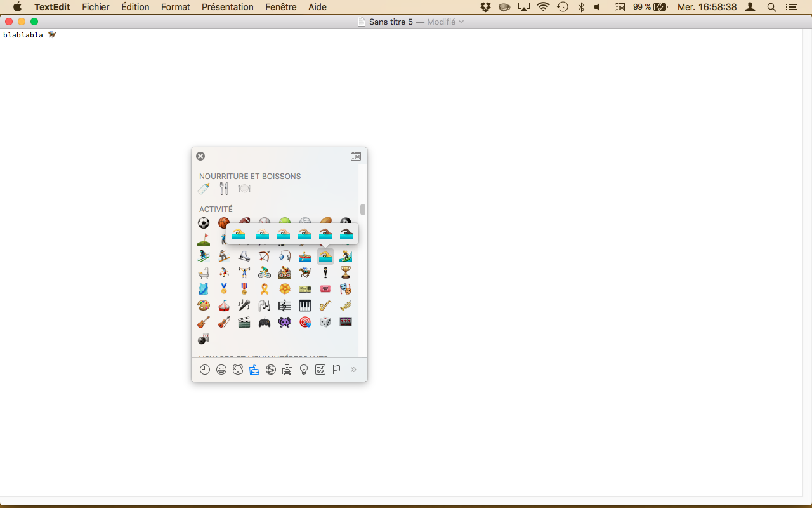Jump to travel and places category
Viewport: 812px width, 508px height.
click(287, 370)
